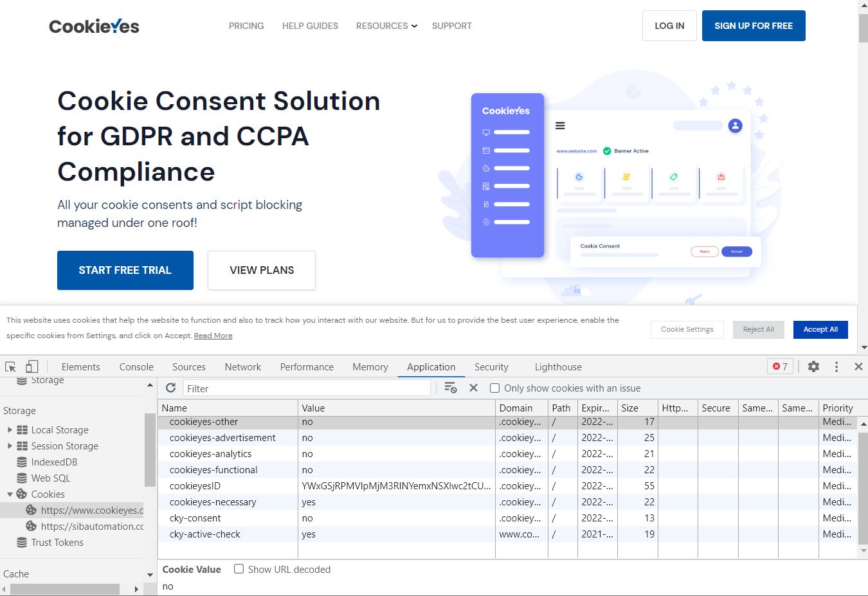The image size is (868, 596).
Task: Sort cookies by Priority column
Action: coord(838,408)
